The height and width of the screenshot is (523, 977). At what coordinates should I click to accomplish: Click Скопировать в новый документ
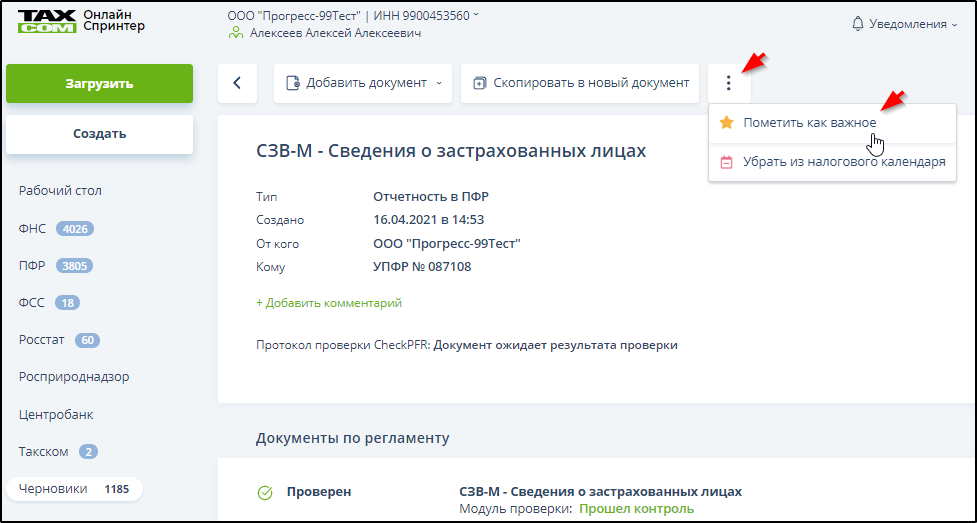tap(580, 83)
